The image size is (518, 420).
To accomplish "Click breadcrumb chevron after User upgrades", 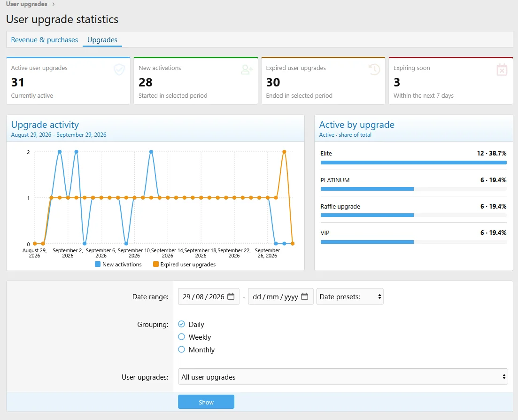I will pos(53,4).
